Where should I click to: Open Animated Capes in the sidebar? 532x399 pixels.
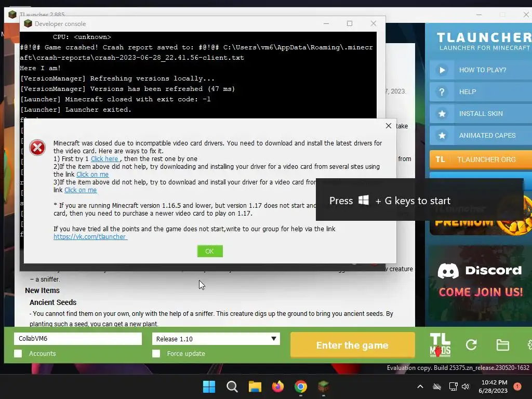(x=481, y=136)
